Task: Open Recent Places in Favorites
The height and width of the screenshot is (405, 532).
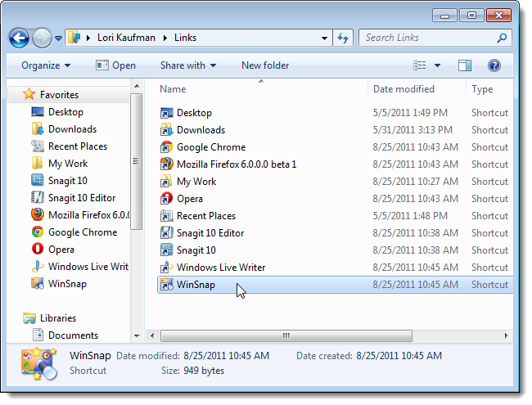Action: 78,146
